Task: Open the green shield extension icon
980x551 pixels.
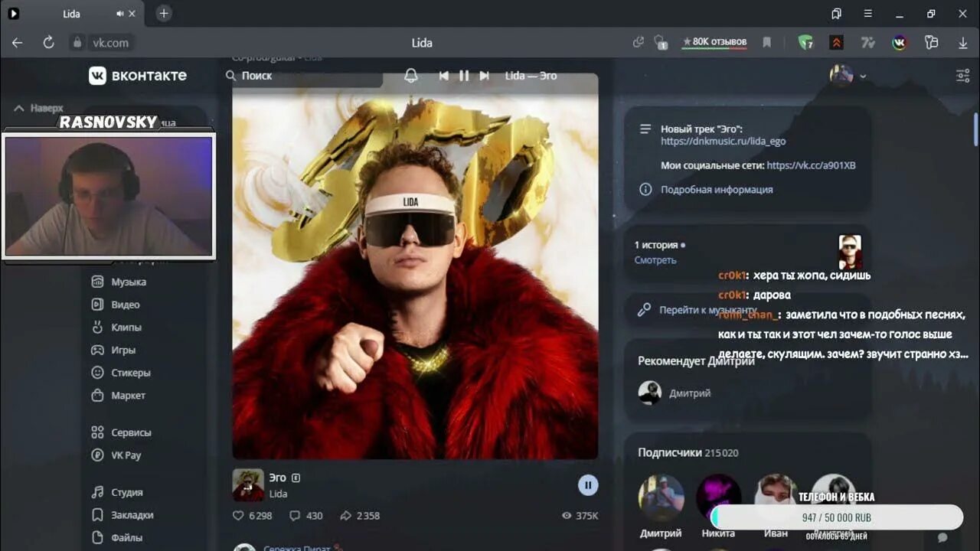Action: pyautogui.click(x=805, y=43)
